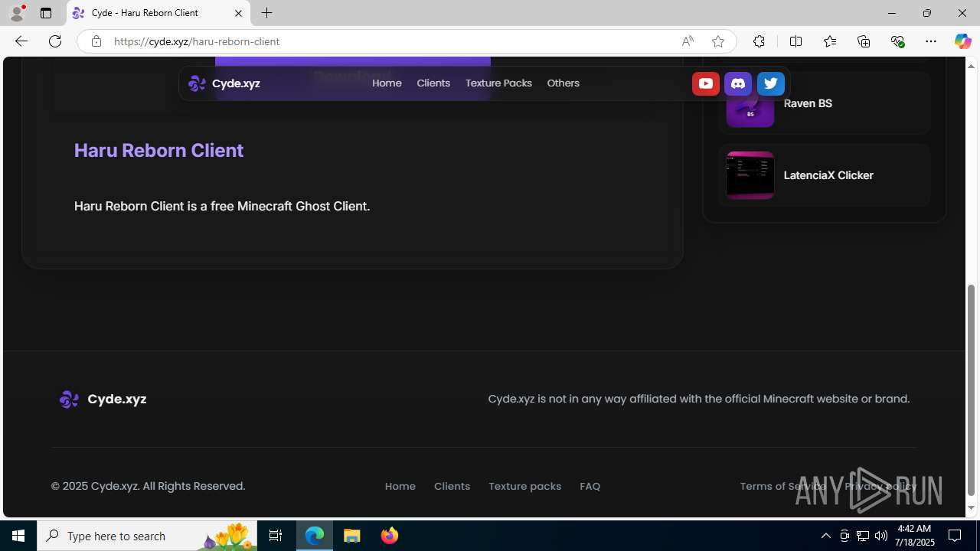This screenshot has height=551, width=980.
Task: Click footer Clients link
Action: [452, 486]
